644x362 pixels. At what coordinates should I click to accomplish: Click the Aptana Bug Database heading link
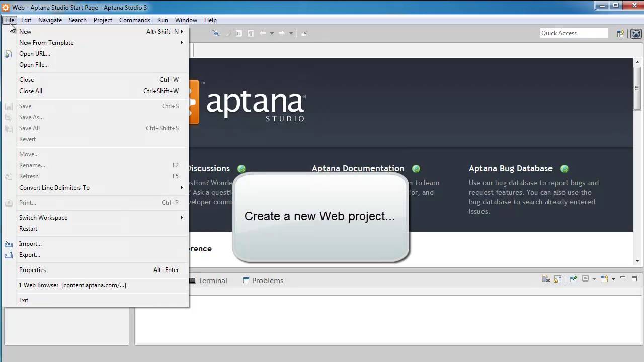(511, 168)
